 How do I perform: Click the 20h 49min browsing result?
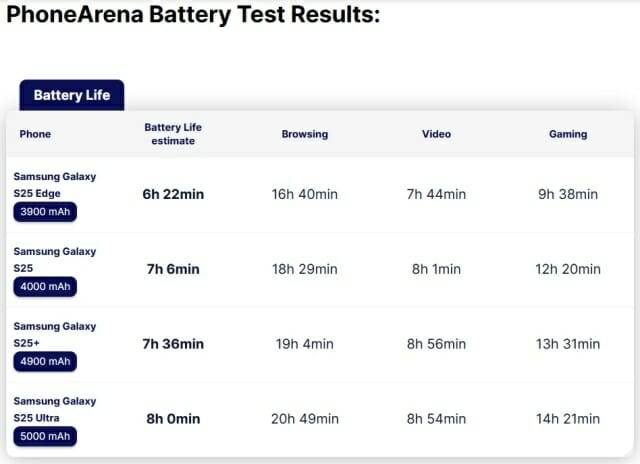click(x=304, y=419)
